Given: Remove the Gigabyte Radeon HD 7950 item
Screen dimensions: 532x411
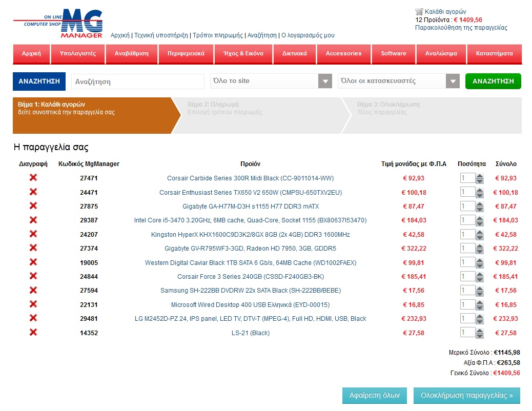Looking at the screenshot, I should (33, 248).
